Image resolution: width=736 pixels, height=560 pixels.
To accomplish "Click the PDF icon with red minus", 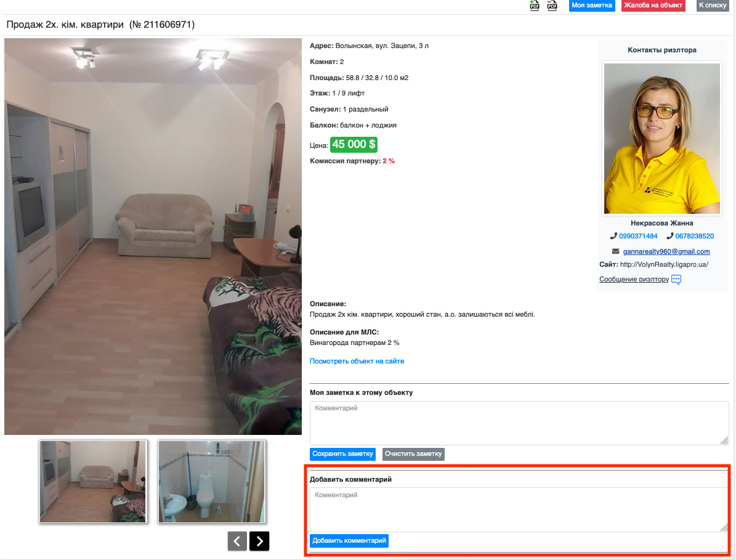I will coord(552,5).
